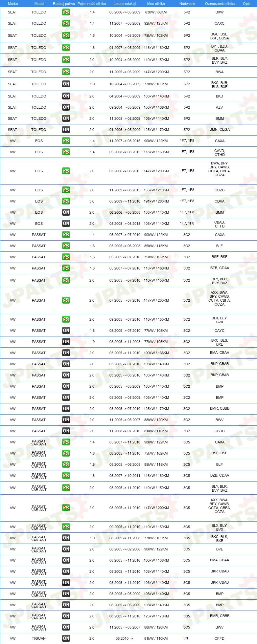257x644 pixels.
Task: Click the Marka column header
Action: [13, 4]
